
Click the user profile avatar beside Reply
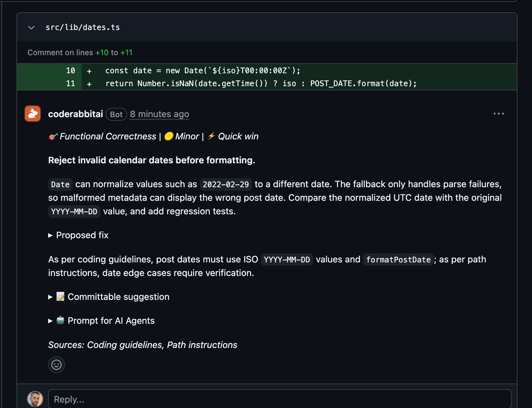[35, 399]
